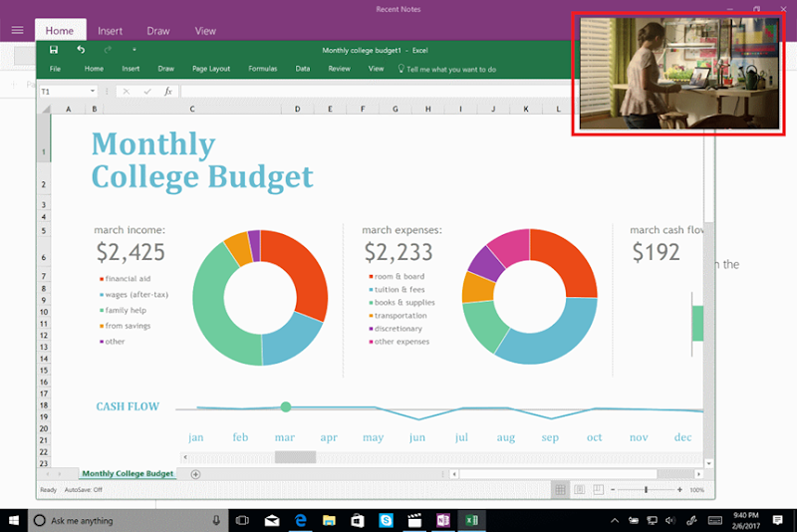797x532 pixels.
Task: Click the Enter checkmark in formula bar
Action: point(147,92)
